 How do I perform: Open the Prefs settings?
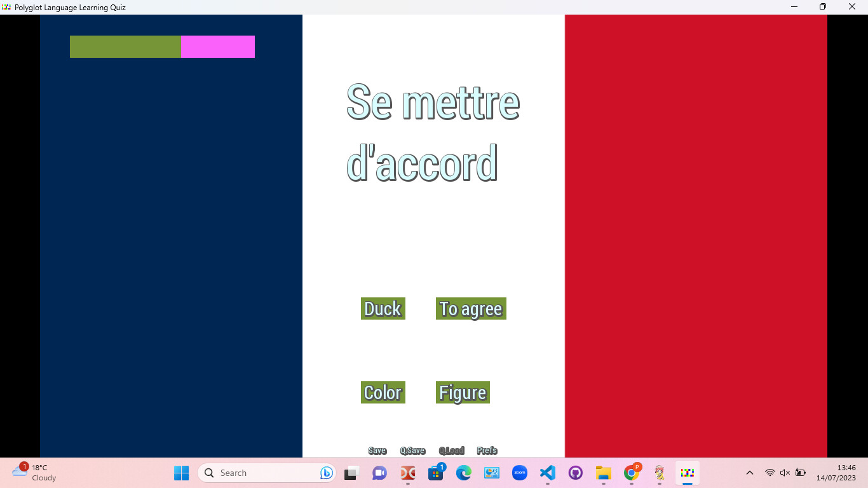tap(487, 451)
